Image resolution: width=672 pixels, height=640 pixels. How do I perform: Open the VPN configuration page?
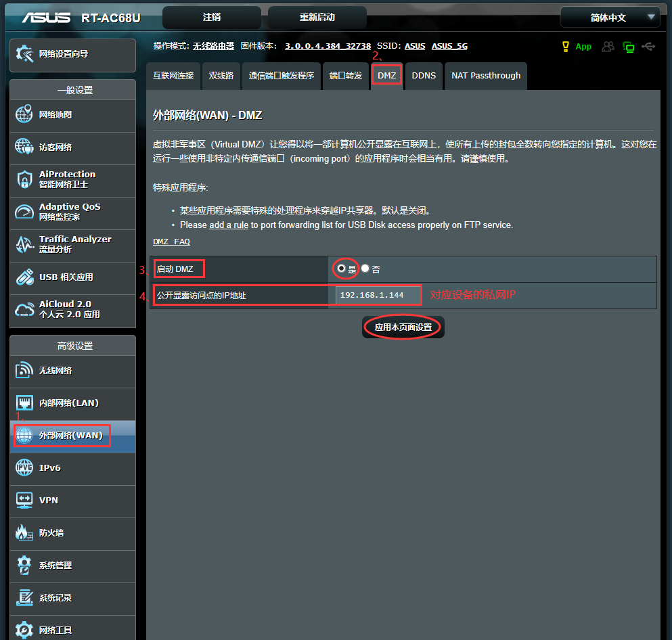coord(51,501)
